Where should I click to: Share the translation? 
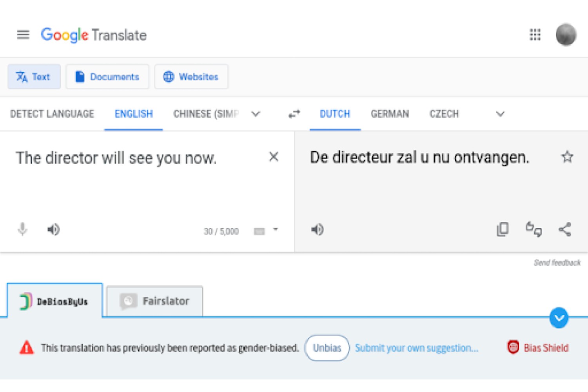565,229
